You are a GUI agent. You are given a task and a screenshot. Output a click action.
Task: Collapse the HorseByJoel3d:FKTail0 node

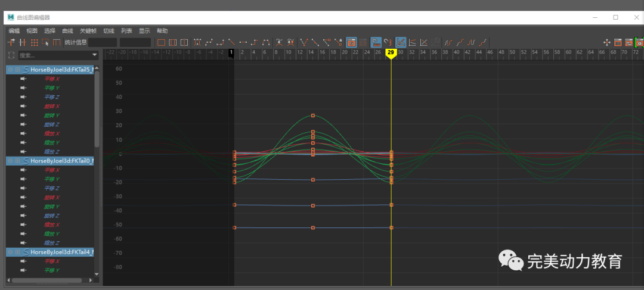tap(10, 161)
